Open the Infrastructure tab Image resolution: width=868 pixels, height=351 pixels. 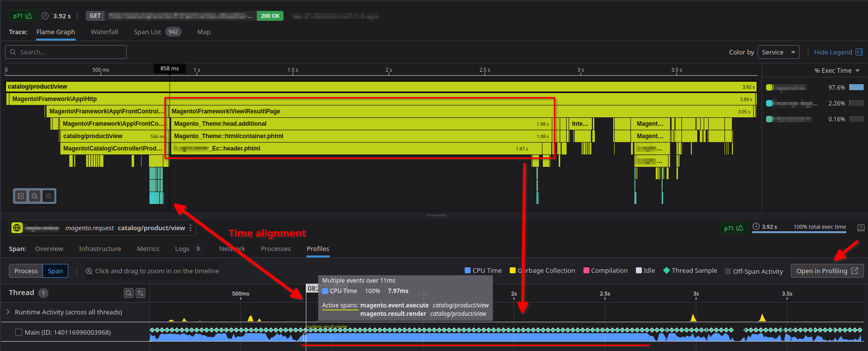[x=100, y=249]
